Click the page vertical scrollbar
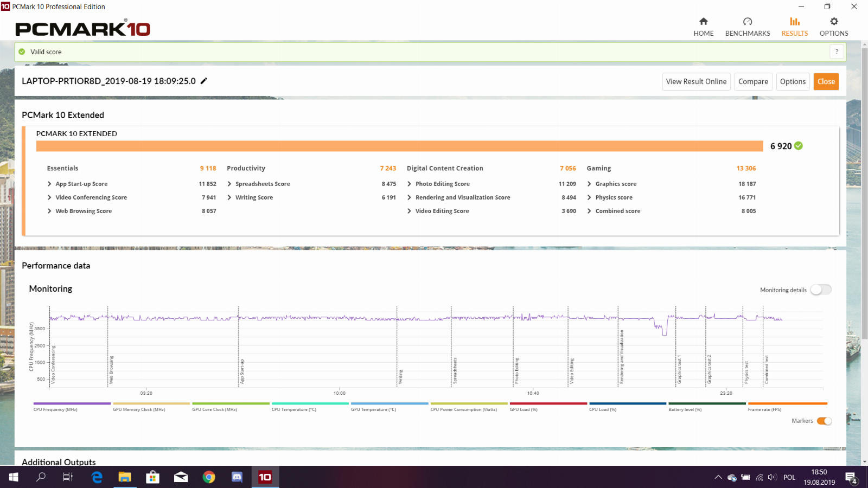Viewport: 868px width, 488px height. [x=864, y=194]
